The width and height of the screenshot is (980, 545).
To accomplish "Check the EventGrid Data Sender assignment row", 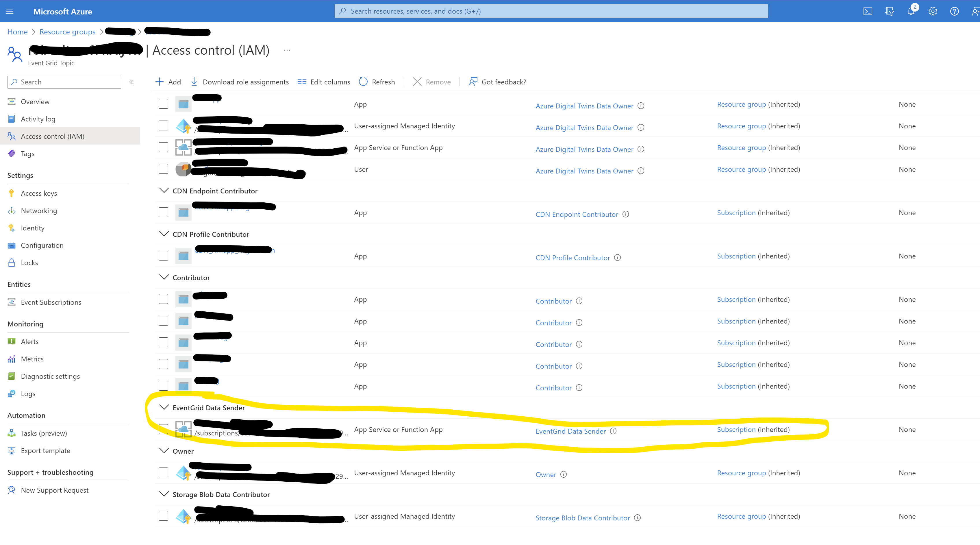I will coord(163,429).
